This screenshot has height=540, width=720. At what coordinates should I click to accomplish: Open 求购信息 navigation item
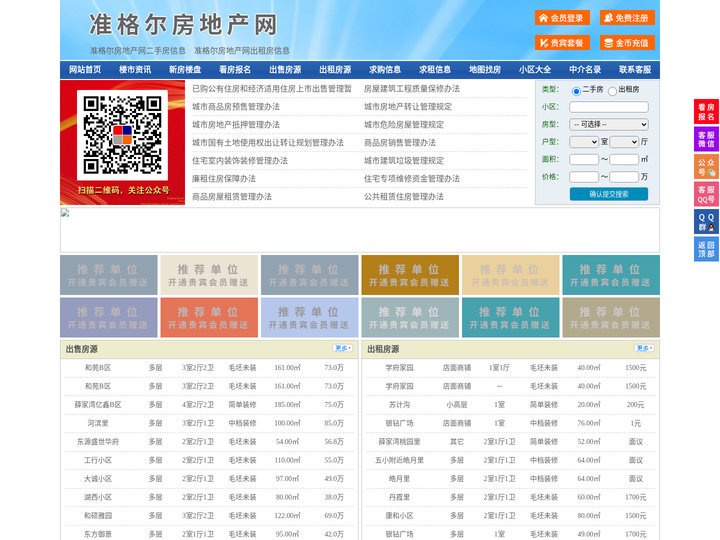(x=385, y=70)
